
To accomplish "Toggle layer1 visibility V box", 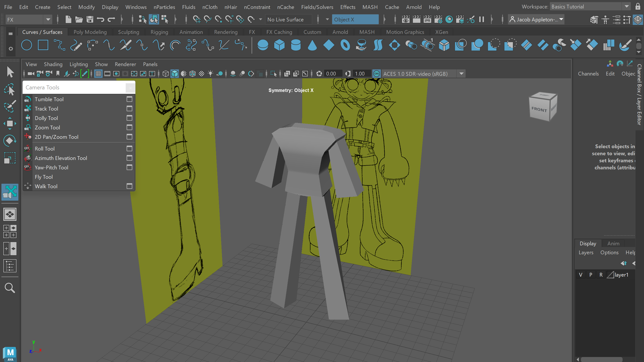I will click(580, 275).
